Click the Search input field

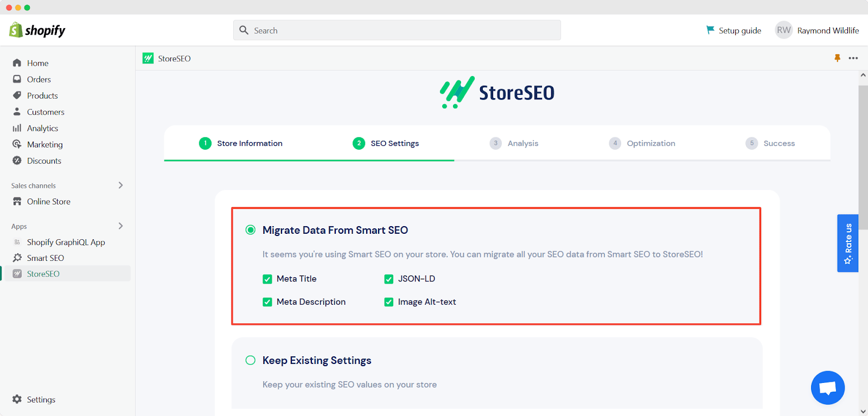click(397, 30)
